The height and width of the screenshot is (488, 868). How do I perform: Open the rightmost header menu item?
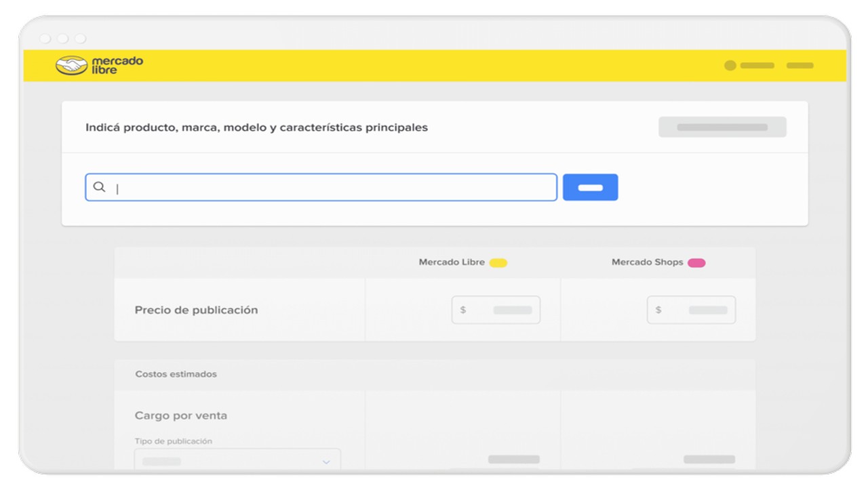pos(800,66)
